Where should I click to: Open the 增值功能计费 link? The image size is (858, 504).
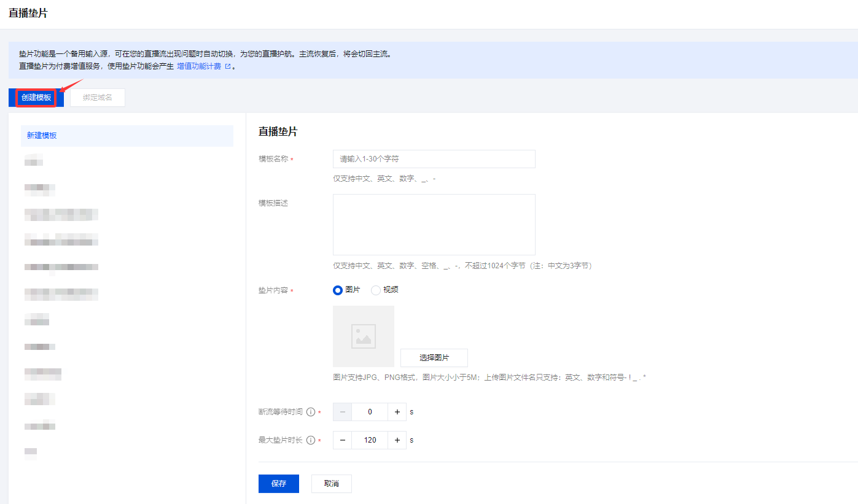tap(199, 66)
